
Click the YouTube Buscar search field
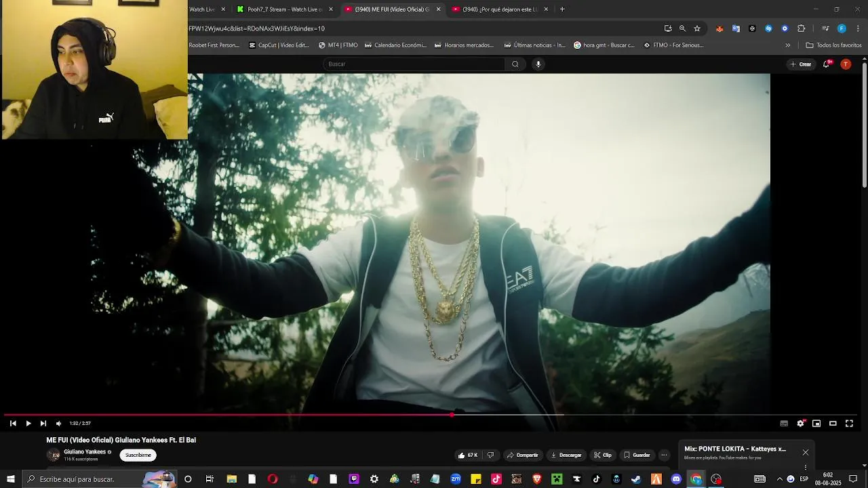click(414, 64)
